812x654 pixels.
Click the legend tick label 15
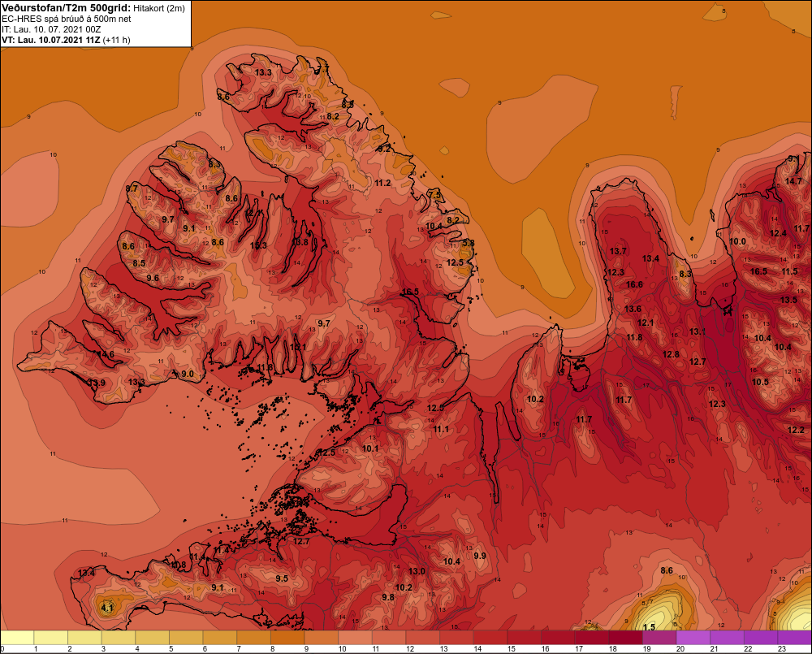[x=511, y=649]
